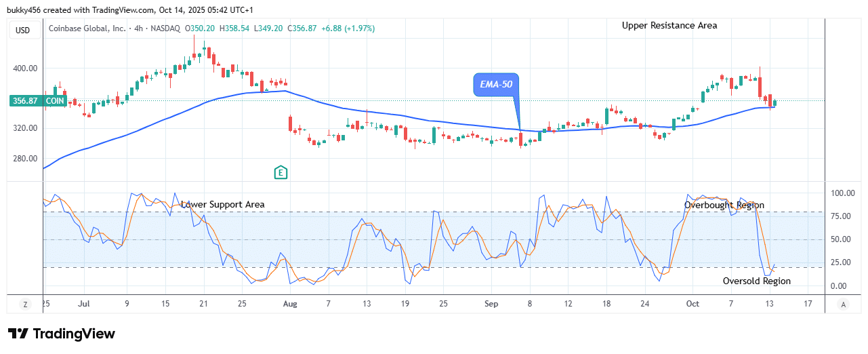Image resolution: width=868 pixels, height=354 pixels.
Task: Click the Oversold Region text label
Action: (x=756, y=281)
